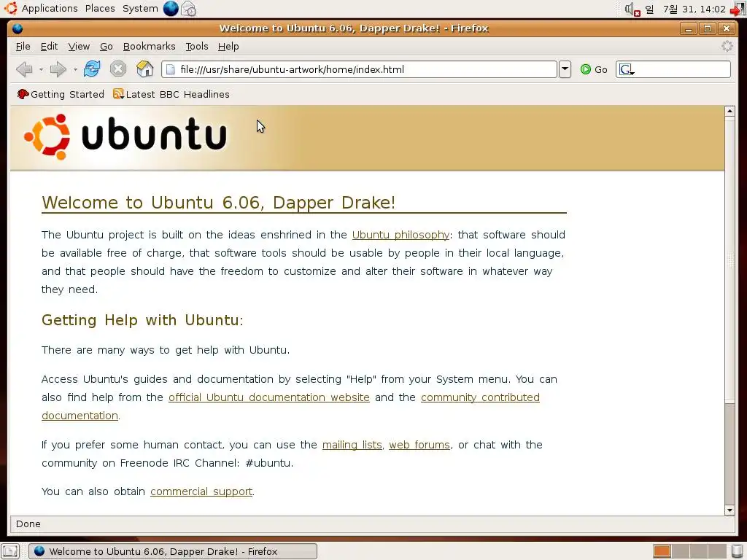
Task: Open the Trash icon in bottom panel
Action: [x=737, y=551]
